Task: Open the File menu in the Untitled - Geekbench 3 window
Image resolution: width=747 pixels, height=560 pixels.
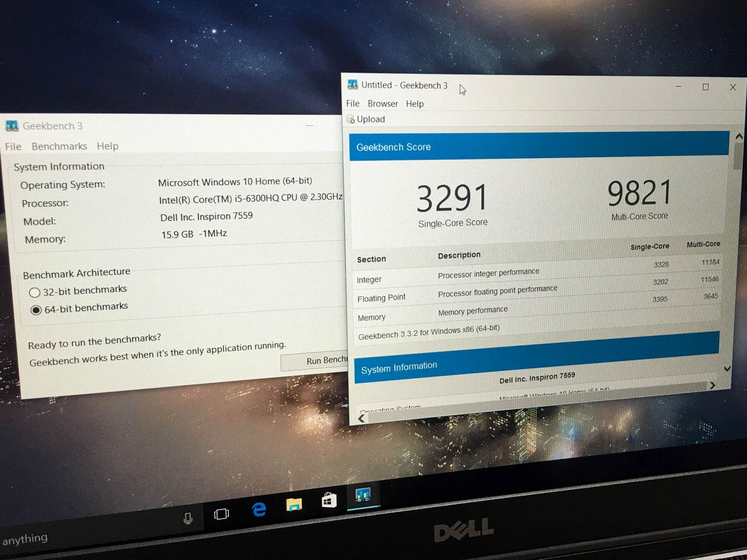Action: point(352,103)
